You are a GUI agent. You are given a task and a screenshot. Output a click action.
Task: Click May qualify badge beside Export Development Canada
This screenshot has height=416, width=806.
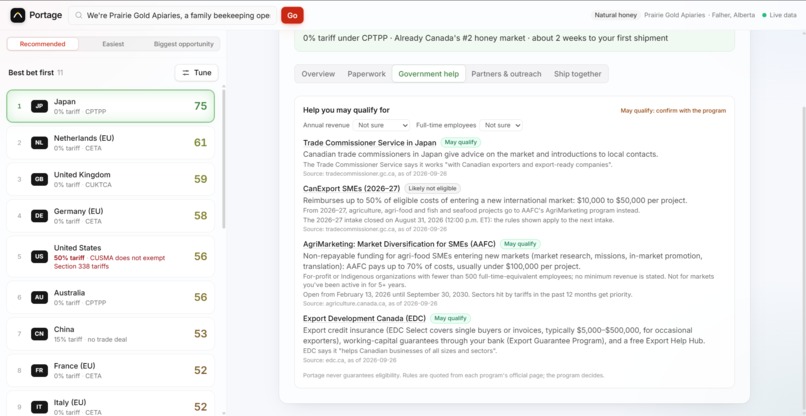(x=450, y=318)
